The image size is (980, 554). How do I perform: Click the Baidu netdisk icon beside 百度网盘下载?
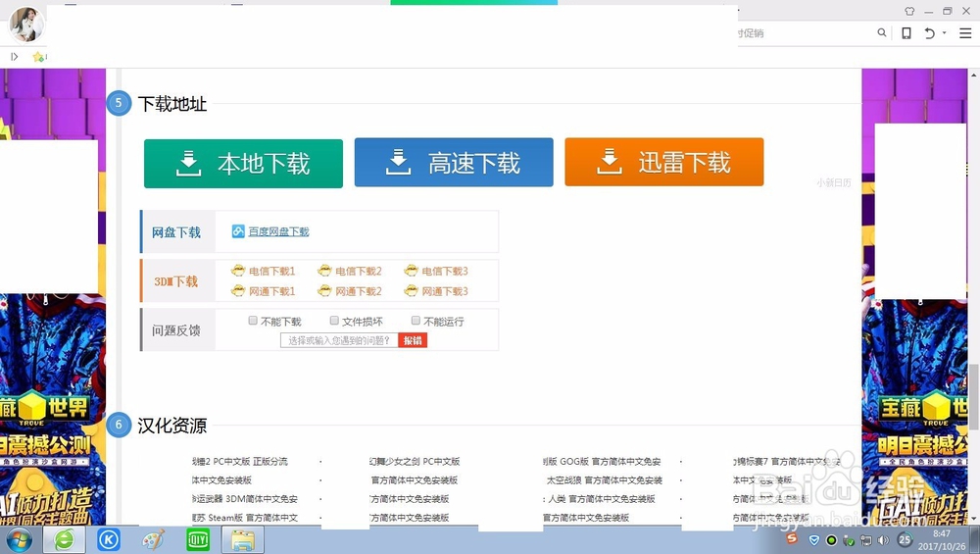tap(238, 231)
